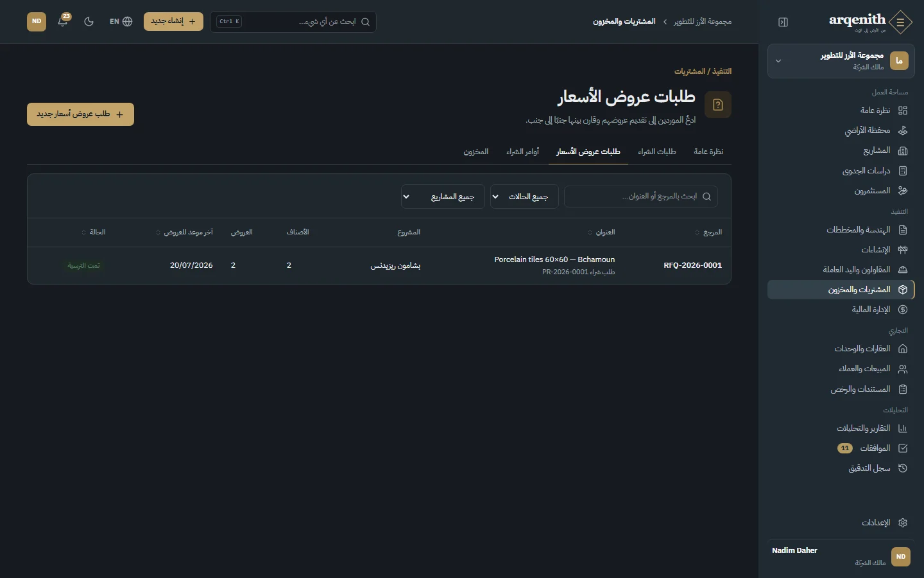The image size is (924, 578).
Task: Click the إنشاء جديد button
Action: tap(173, 21)
